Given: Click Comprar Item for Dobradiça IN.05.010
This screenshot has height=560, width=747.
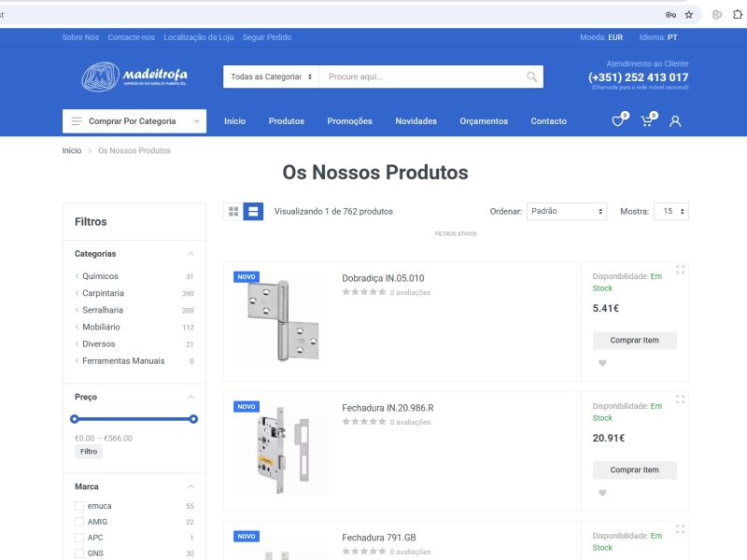Looking at the screenshot, I should pyautogui.click(x=635, y=341).
